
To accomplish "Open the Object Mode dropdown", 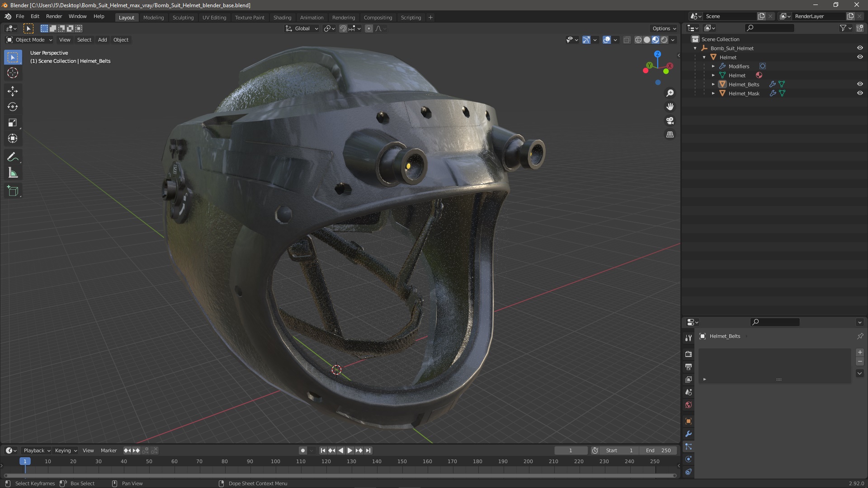I will (x=30, y=40).
